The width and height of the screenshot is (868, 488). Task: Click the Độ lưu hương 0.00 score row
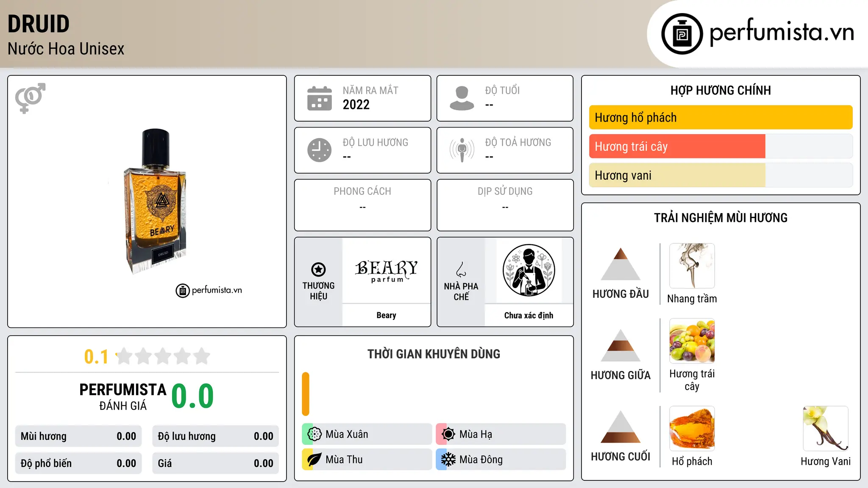click(215, 436)
